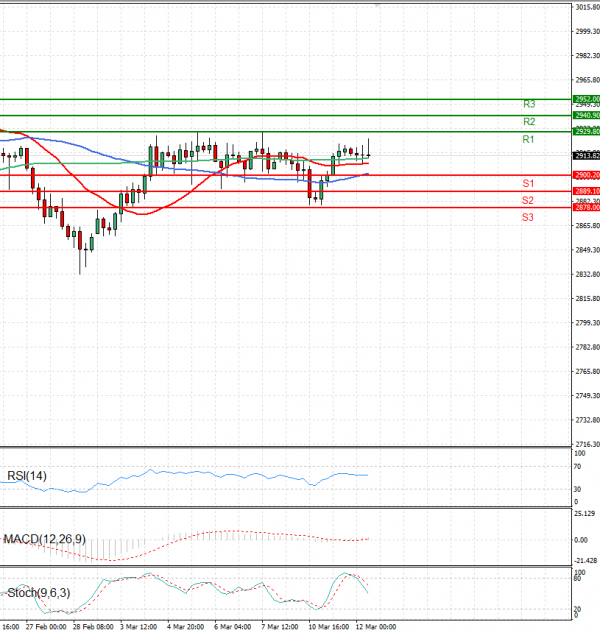Click the MACD -21.428 scale value
The image size is (600, 633).
[x=585, y=560]
